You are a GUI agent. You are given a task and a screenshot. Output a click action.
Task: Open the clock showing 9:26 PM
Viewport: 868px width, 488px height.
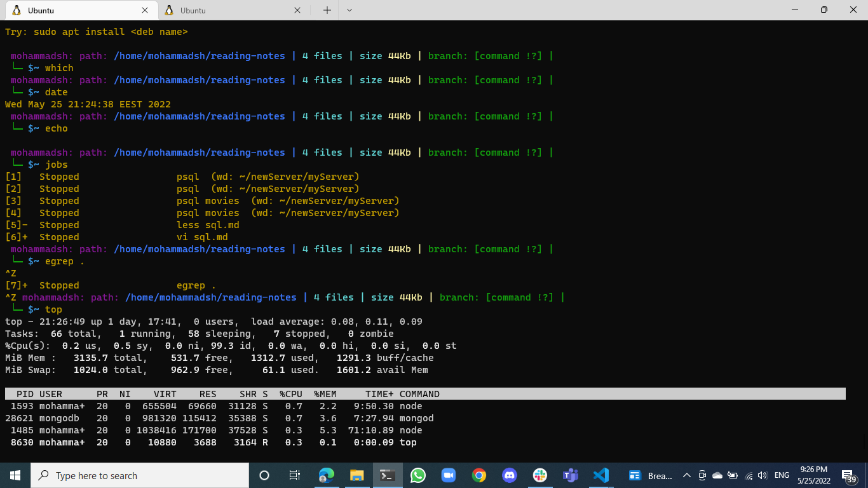tap(813, 475)
